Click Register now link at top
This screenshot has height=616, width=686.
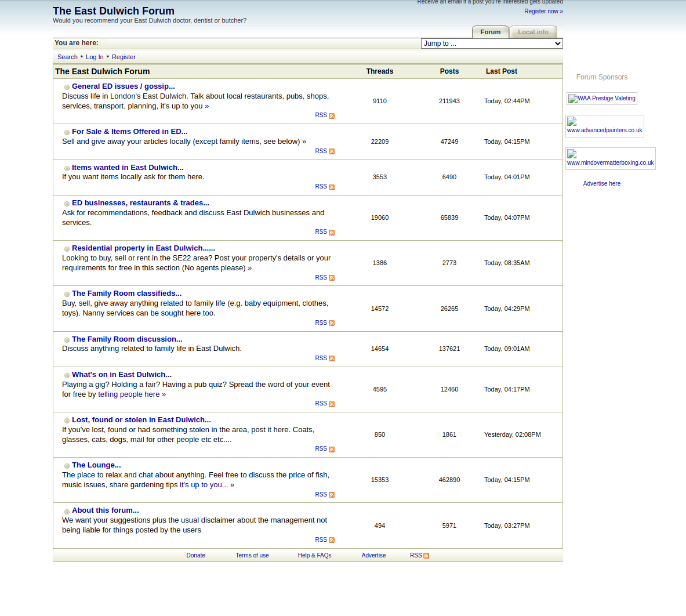tap(543, 11)
